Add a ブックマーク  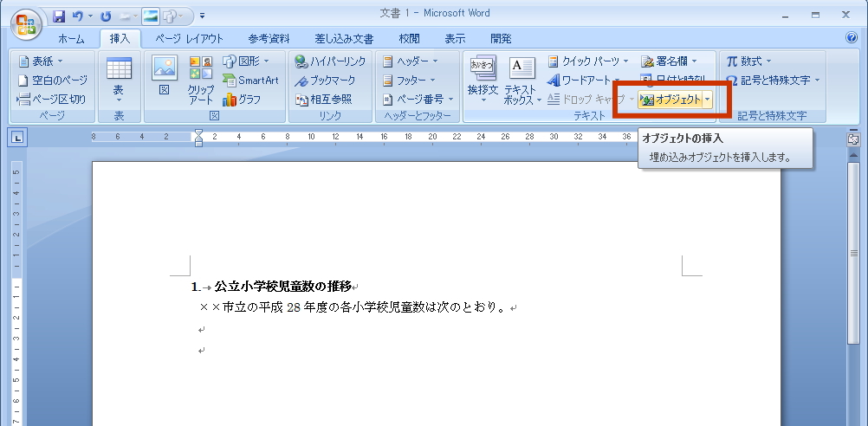(325, 81)
